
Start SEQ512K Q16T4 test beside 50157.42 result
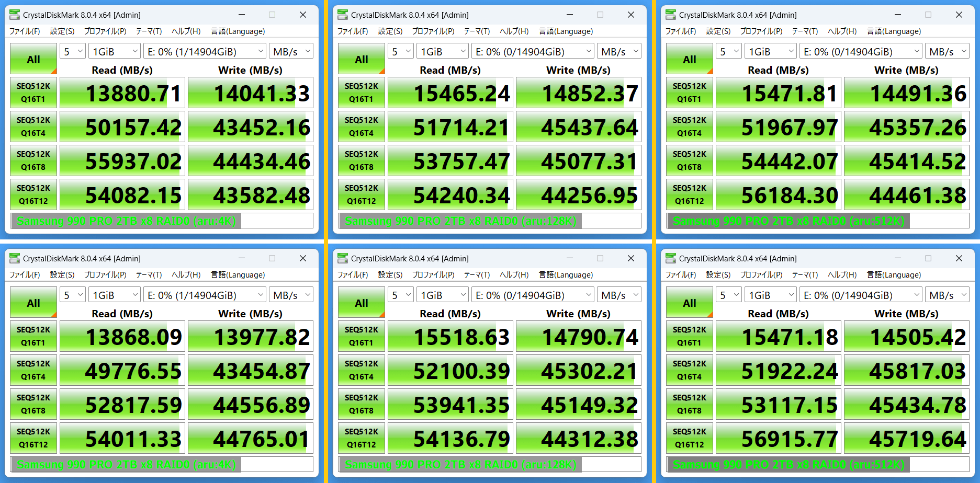tap(33, 126)
